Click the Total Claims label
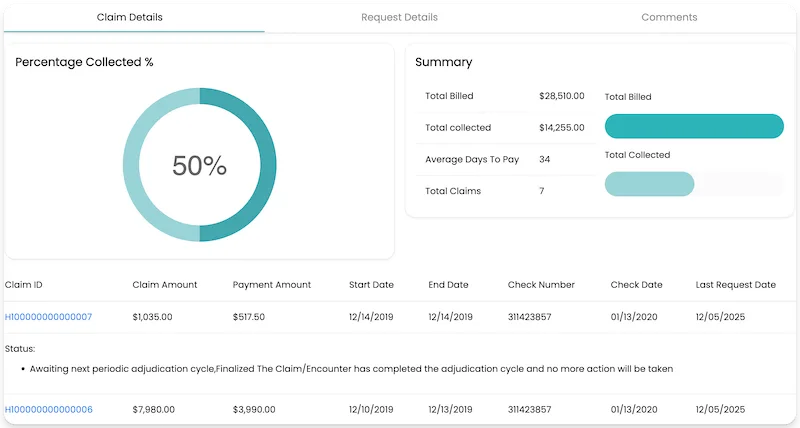800x428 pixels. [453, 191]
